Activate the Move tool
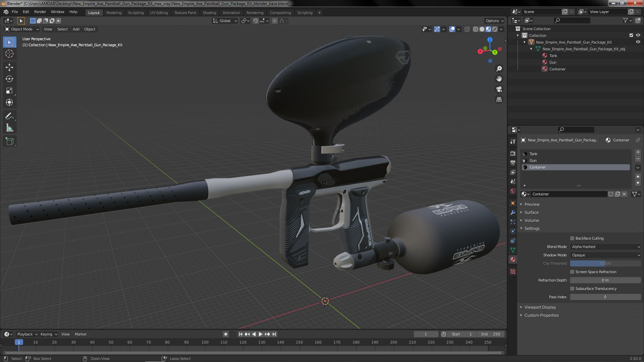Viewport: 644px width, 362px height. [9, 67]
